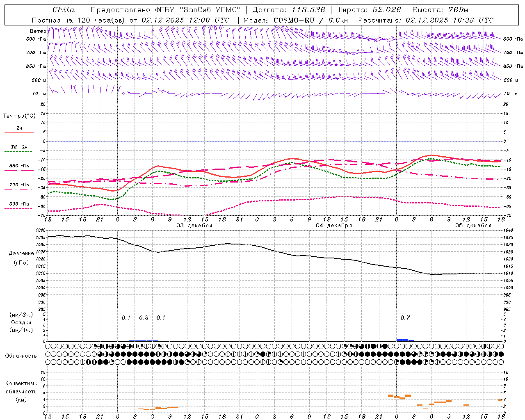Viewport: 525px width, 420px height.
Task: Select the longitude value "113.536"
Action: coord(308,10)
